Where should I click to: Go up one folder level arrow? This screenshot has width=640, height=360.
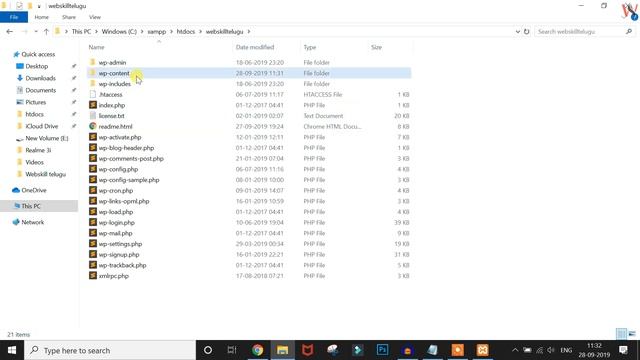(x=46, y=31)
